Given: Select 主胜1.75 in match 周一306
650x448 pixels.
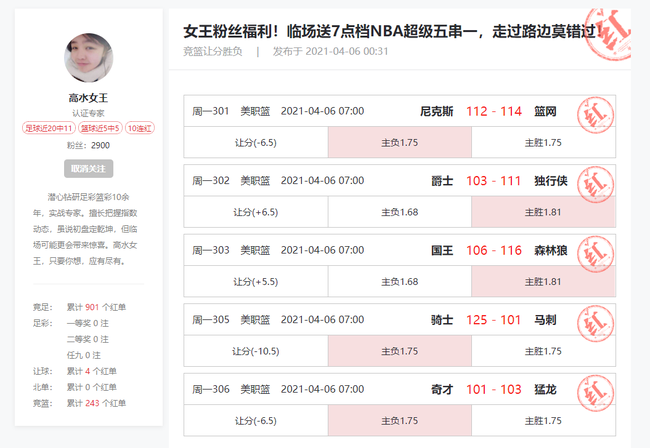Looking at the screenshot, I should coord(543,421).
